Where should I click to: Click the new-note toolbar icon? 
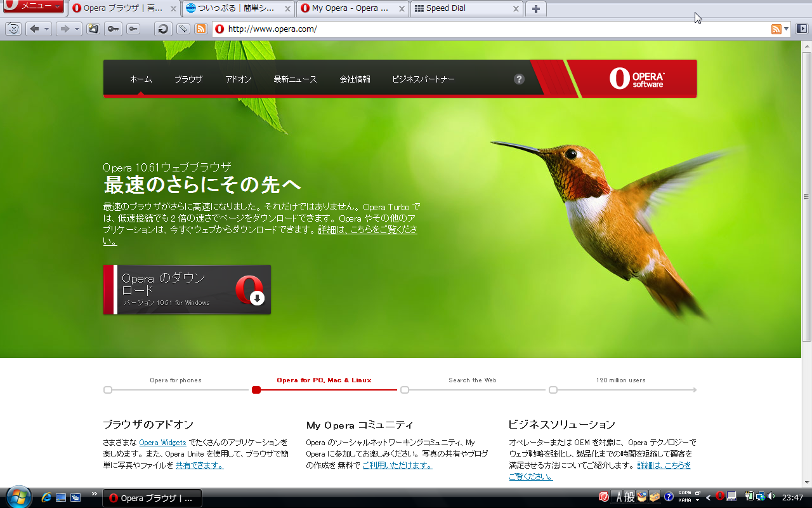click(x=93, y=29)
